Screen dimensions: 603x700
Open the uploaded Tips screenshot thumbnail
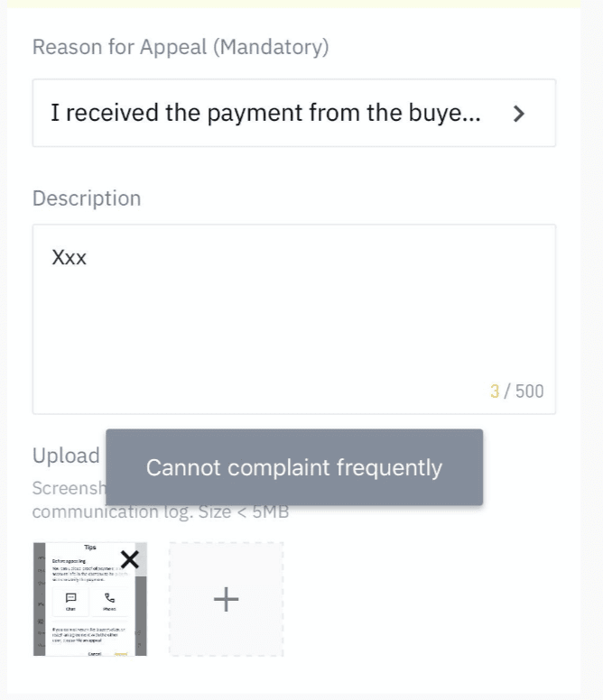point(89,599)
